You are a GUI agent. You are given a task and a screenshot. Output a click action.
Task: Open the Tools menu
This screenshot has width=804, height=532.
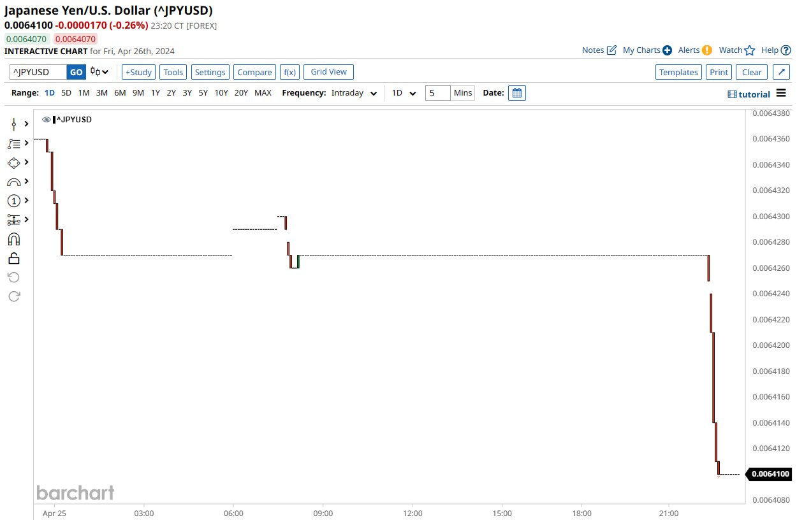(173, 72)
